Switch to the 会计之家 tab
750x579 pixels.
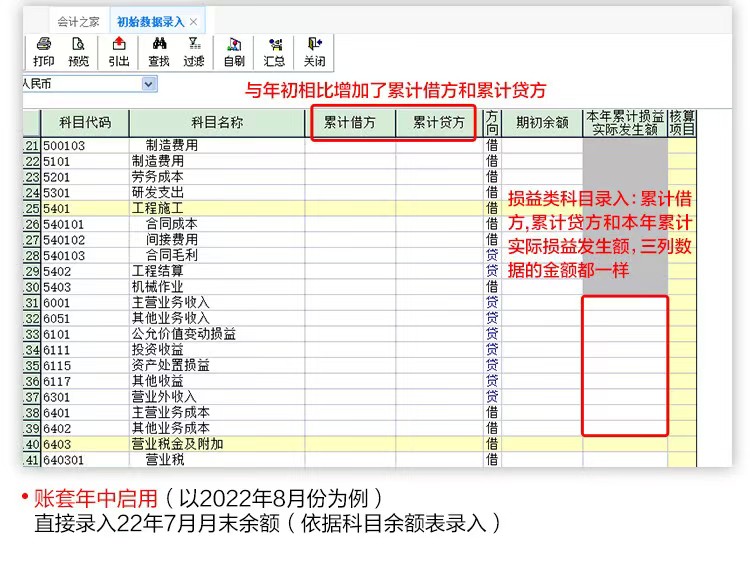tap(77, 21)
